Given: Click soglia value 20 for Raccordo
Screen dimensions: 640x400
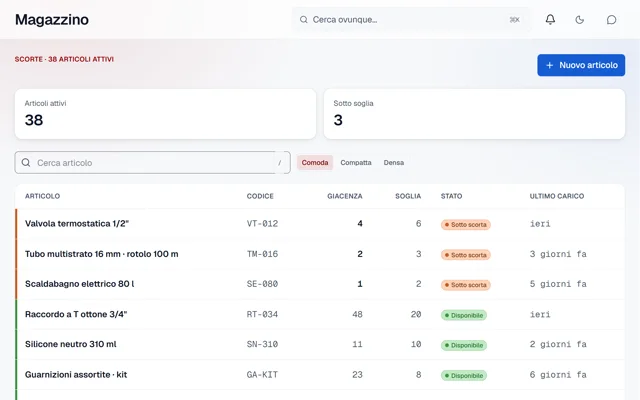Looking at the screenshot, I should click(416, 314).
